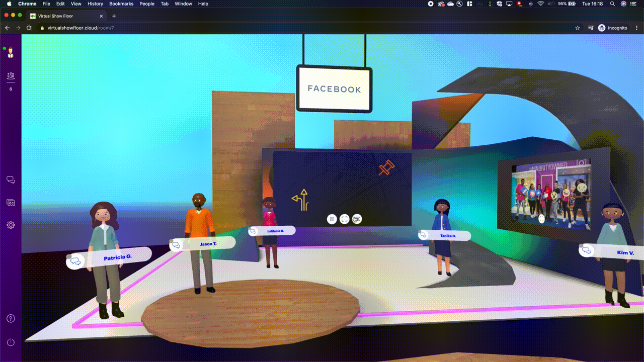Pause the video on the center screen
The height and width of the screenshot is (362, 644).
[332, 219]
